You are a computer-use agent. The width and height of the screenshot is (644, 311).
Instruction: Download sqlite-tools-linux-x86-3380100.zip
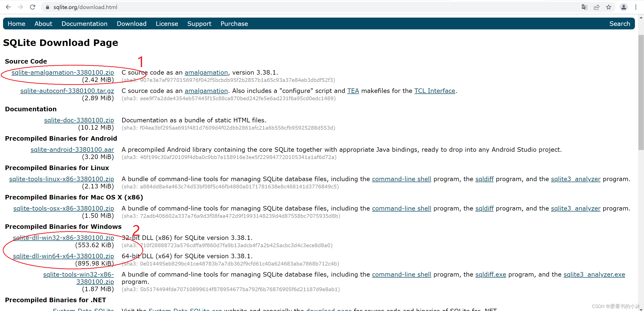click(62, 179)
